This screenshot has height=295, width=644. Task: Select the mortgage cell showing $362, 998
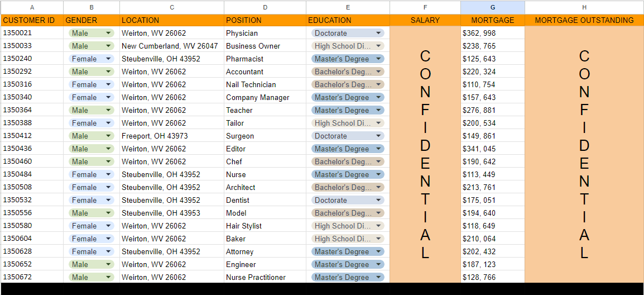click(x=492, y=33)
